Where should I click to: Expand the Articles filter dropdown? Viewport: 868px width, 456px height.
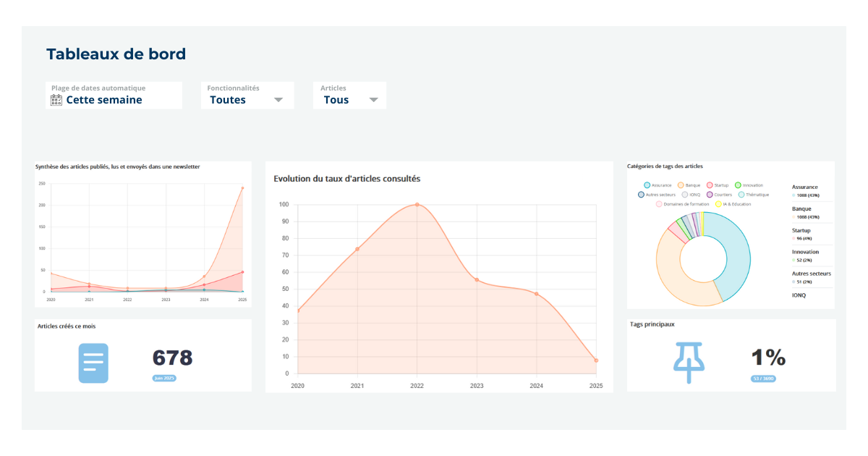point(373,100)
